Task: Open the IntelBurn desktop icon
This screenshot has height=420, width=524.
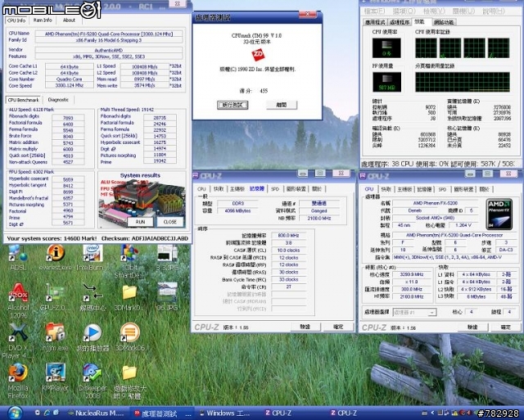Action: click(91, 256)
